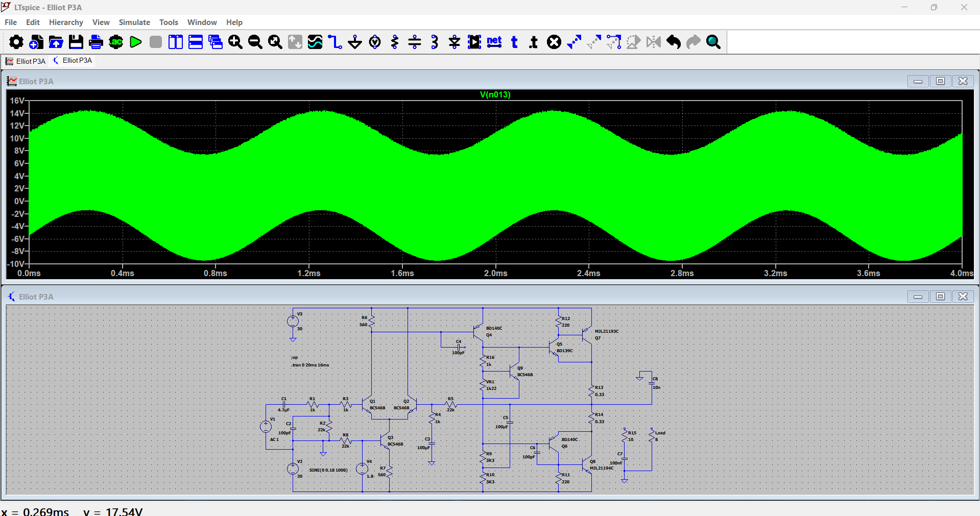
Task: Open the Hierarchy menu
Action: click(x=66, y=22)
